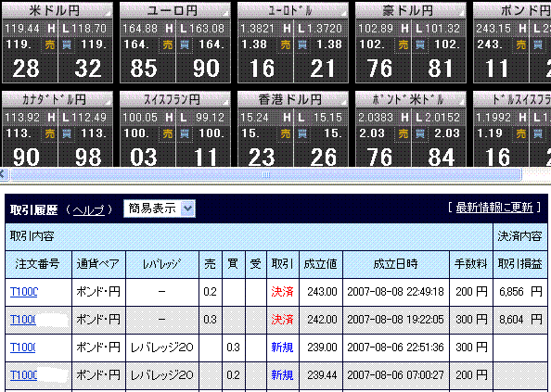Expand corner triangle on ユーロドル panel header
This screenshot has height=392, width=551.
coord(343,14)
